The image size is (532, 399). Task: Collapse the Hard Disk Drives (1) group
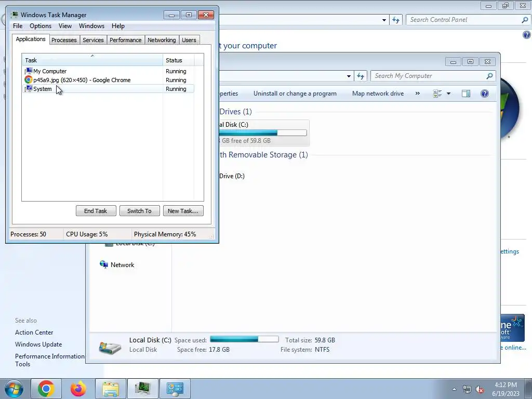pos(235,112)
